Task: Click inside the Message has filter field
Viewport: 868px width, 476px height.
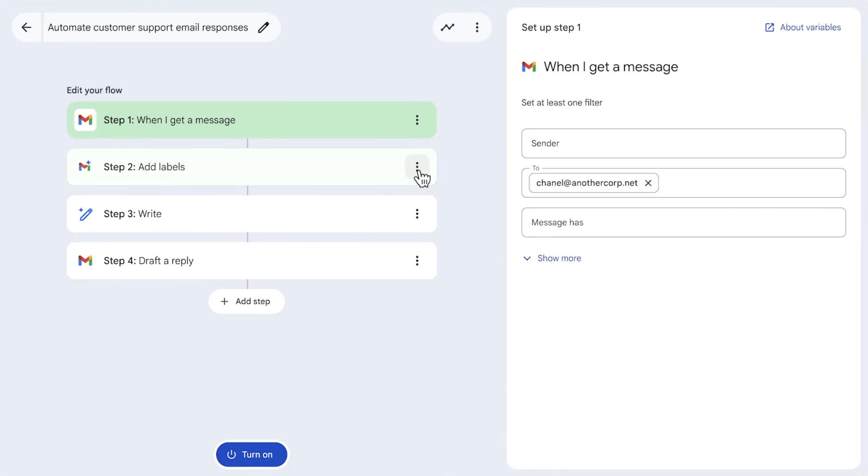Action: point(683,222)
